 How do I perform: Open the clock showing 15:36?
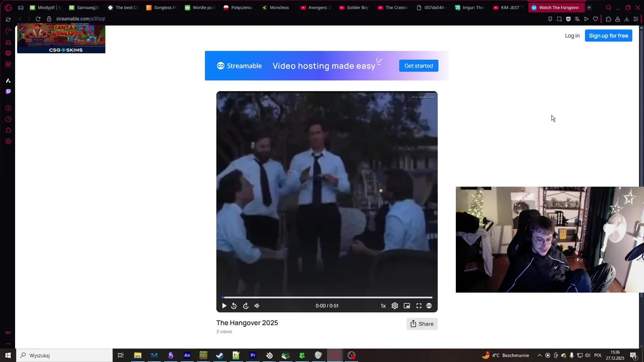pos(615,355)
